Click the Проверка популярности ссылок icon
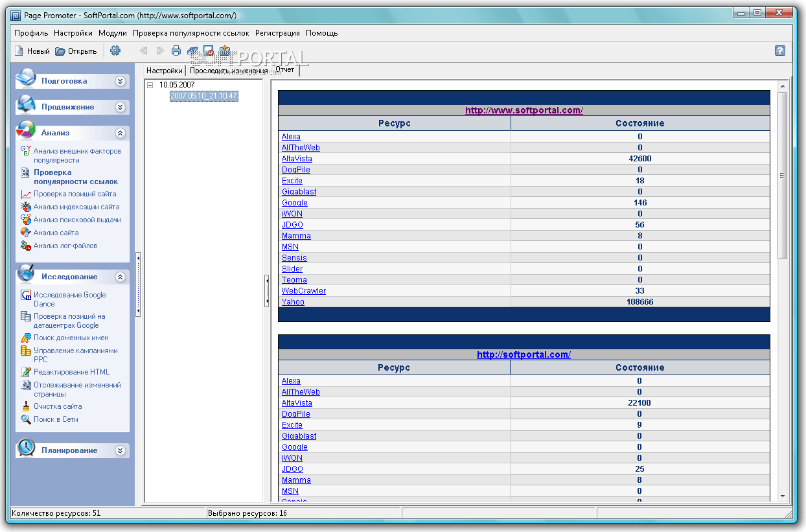 26,172
